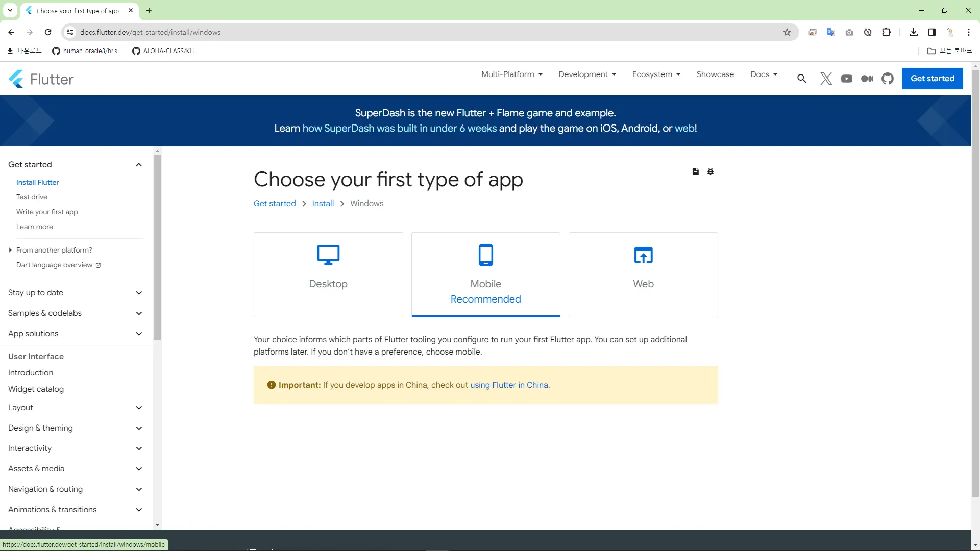Expand From another platform? item
980x551 pixels.
(54, 250)
